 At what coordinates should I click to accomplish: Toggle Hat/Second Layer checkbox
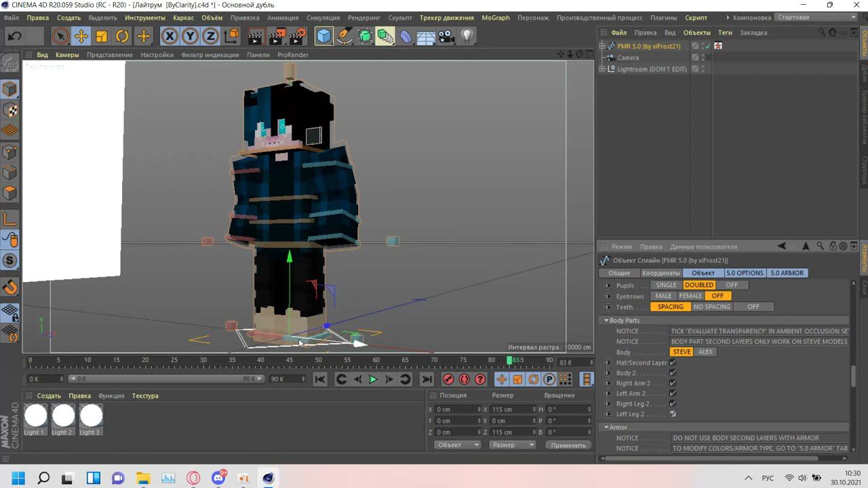pos(673,363)
